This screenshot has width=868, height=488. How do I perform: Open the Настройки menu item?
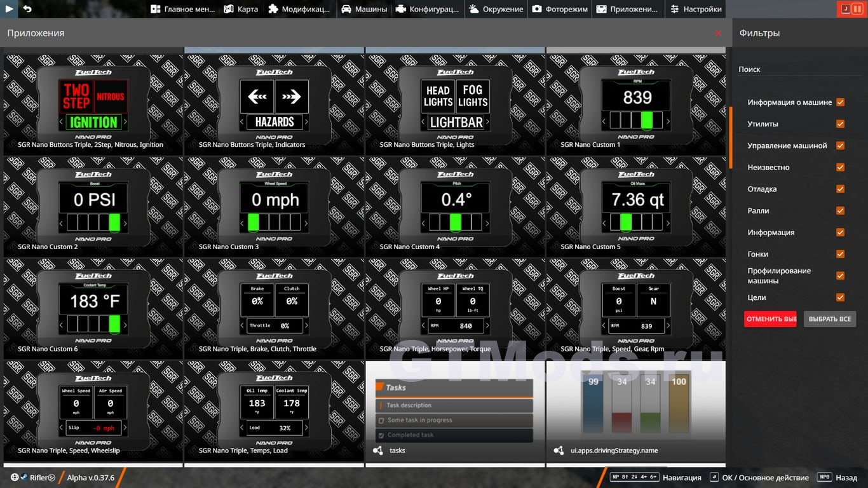(x=696, y=9)
